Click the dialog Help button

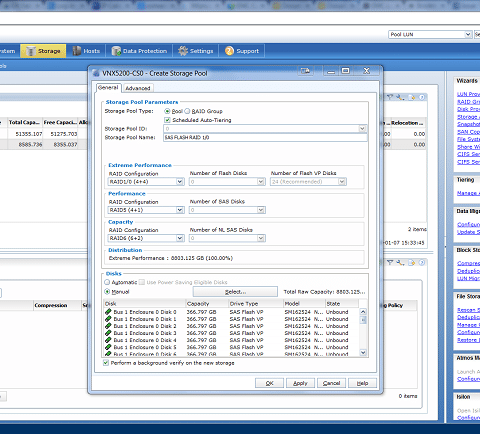tap(362, 383)
